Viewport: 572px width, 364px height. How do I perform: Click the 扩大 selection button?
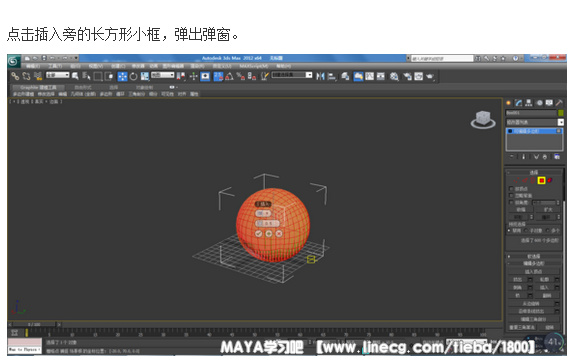coord(548,210)
